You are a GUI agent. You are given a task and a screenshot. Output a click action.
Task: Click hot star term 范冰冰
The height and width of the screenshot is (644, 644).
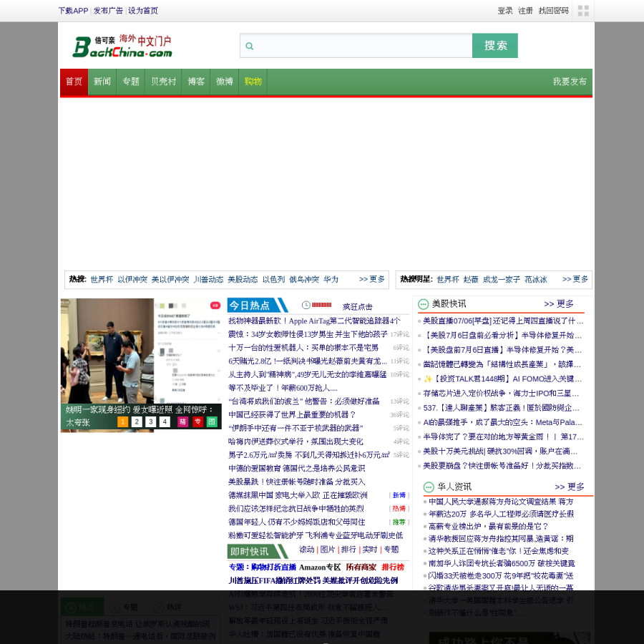(535, 280)
